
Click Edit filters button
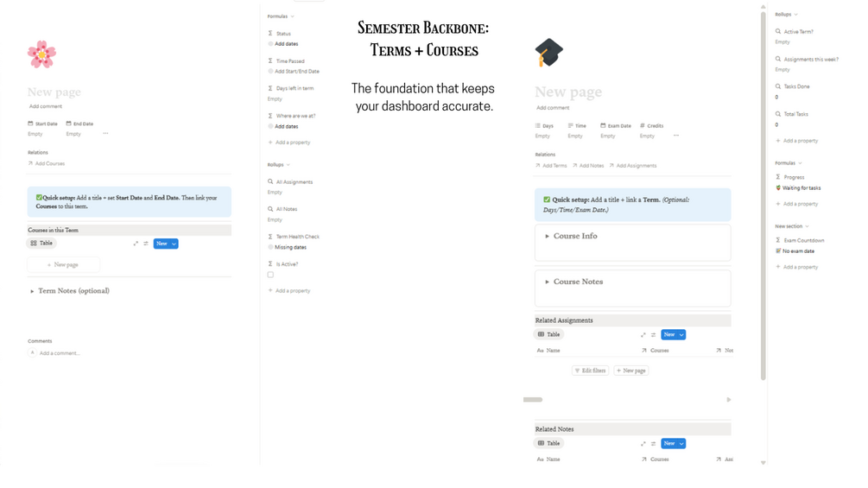(590, 371)
